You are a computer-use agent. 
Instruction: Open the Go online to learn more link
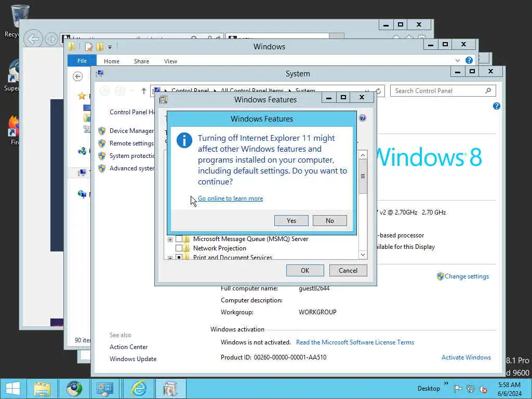[230, 198]
